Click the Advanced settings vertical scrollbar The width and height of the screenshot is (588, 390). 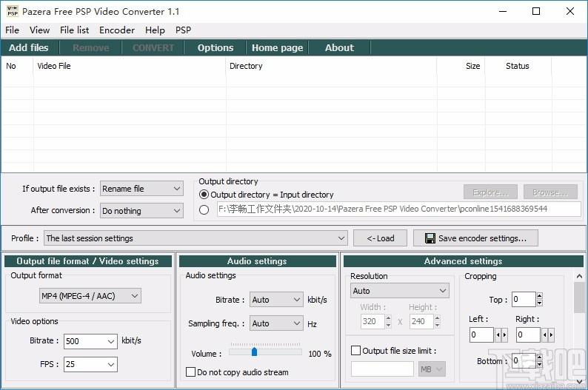[x=579, y=297]
